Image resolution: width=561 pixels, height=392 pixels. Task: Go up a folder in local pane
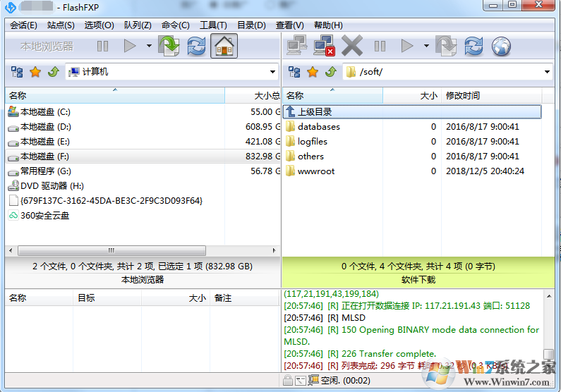(53, 72)
